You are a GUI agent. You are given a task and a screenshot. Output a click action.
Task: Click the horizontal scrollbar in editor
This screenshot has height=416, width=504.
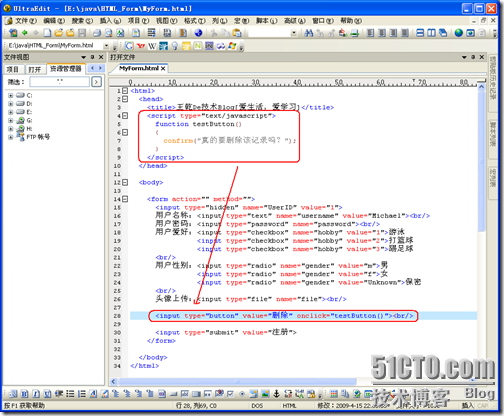coord(238,381)
